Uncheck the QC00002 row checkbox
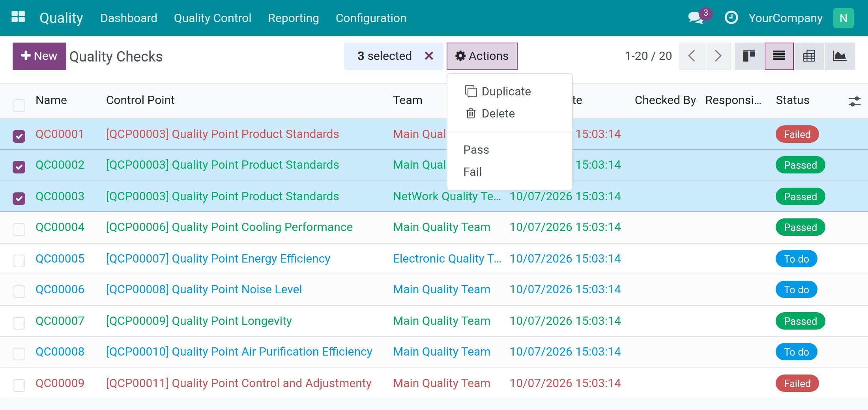 19,167
